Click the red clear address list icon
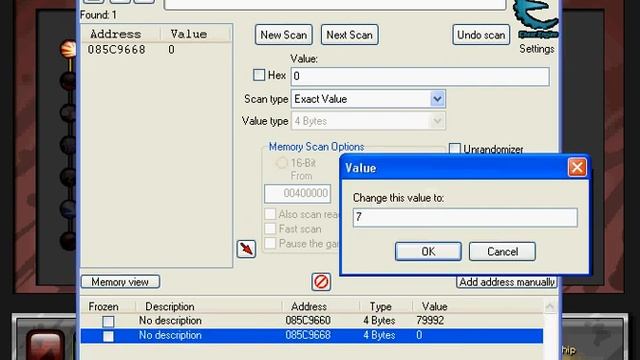Viewport: 640px width, 360px height. click(x=321, y=282)
